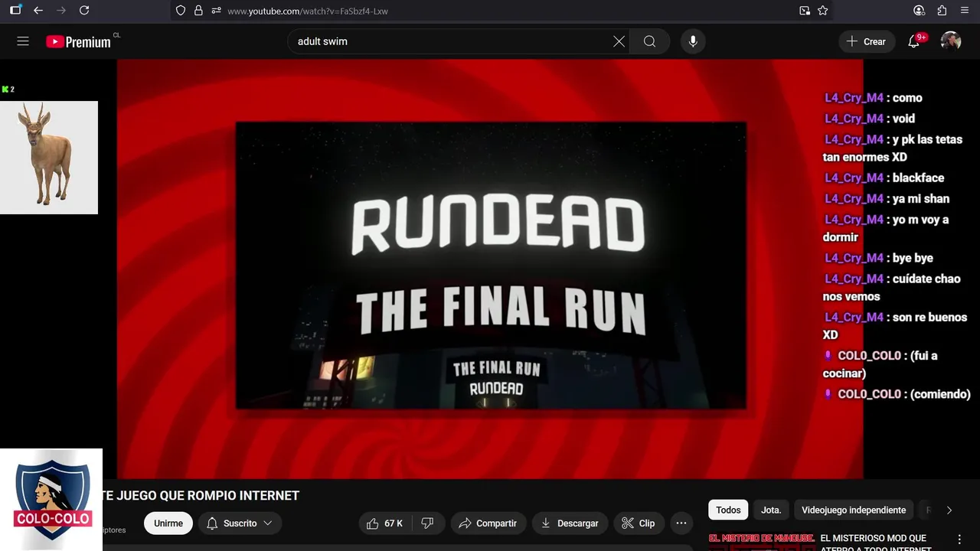The image size is (980, 551).
Task: Open the browser tab overview icon
Action: (x=15, y=11)
